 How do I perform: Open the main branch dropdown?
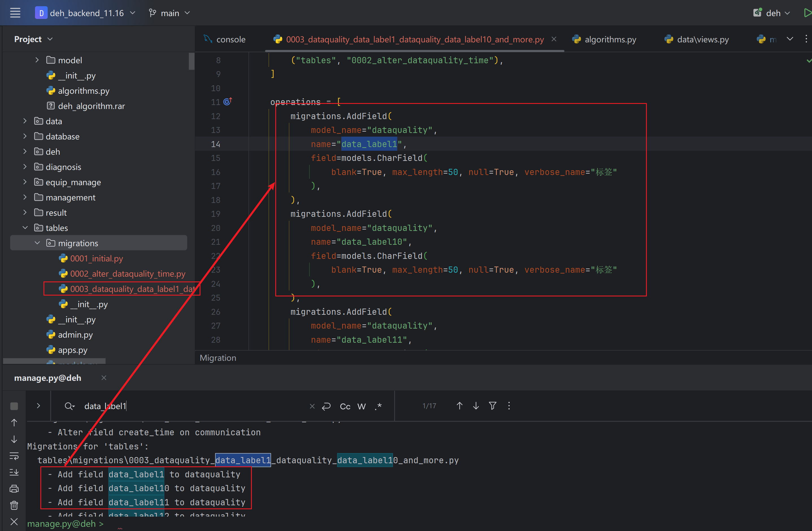coord(170,13)
